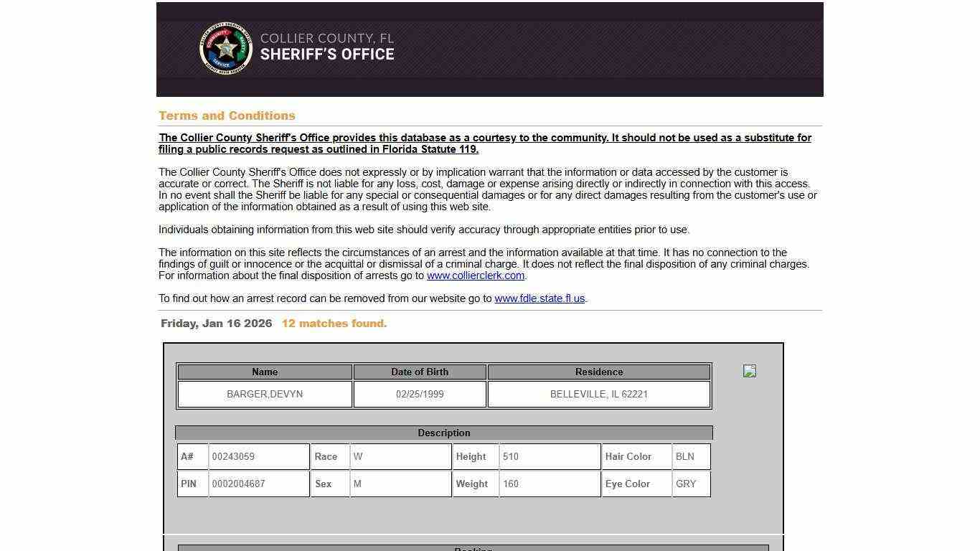Open the www.collierclerk.com link
The height and width of the screenshot is (551, 980).
[x=476, y=275]
